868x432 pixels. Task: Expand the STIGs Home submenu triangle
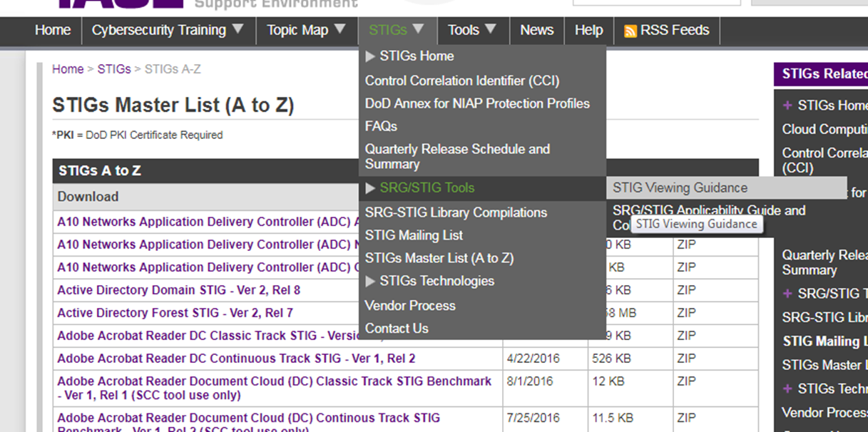tap(370, 56)
